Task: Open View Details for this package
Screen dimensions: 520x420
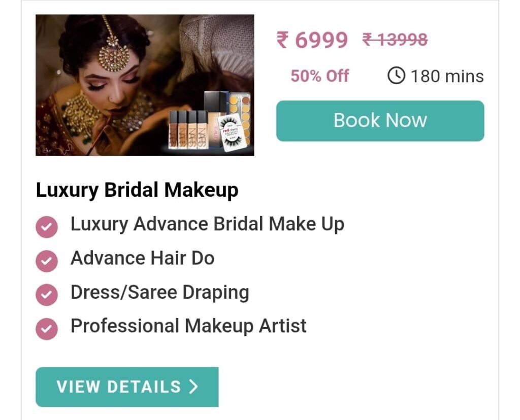Action: tap(127, 387)
